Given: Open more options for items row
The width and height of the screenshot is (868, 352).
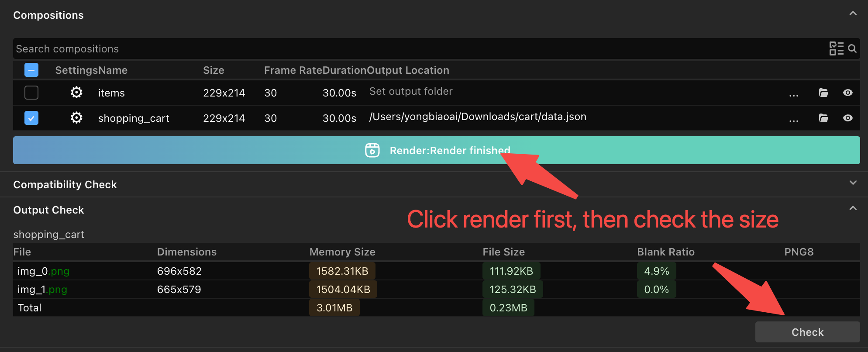Looking at the screenshot, I should [794, 94].
